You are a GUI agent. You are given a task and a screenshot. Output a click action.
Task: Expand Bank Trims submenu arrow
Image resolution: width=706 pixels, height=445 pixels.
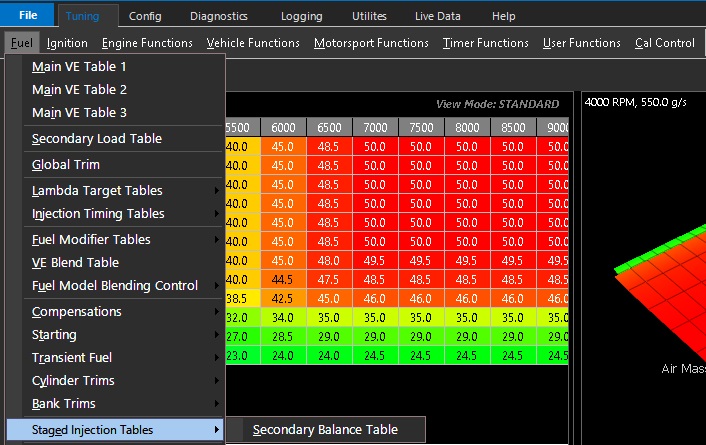(x=217, y=404)
